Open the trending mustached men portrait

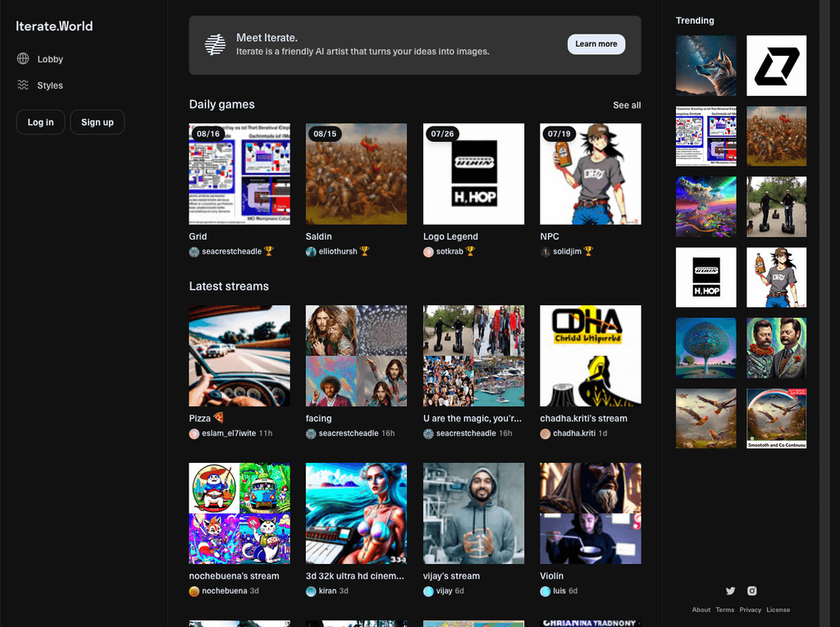(776, 348)
